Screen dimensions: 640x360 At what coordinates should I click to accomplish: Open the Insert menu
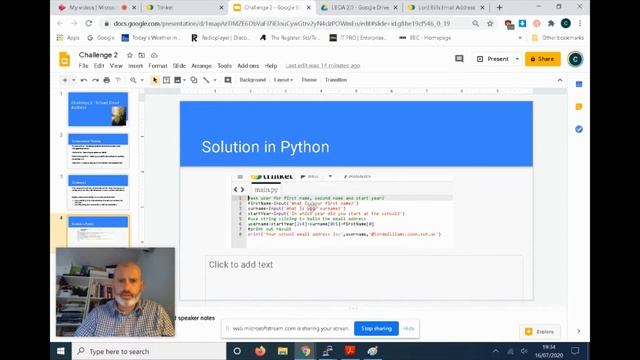[x=136, y=66]
